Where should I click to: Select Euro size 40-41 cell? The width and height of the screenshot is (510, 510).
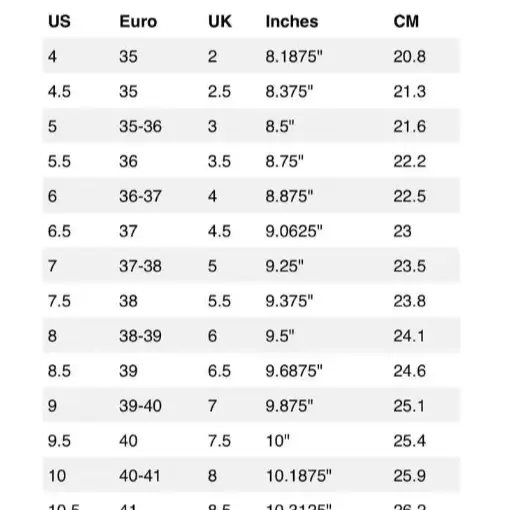(x=140, y=476)
